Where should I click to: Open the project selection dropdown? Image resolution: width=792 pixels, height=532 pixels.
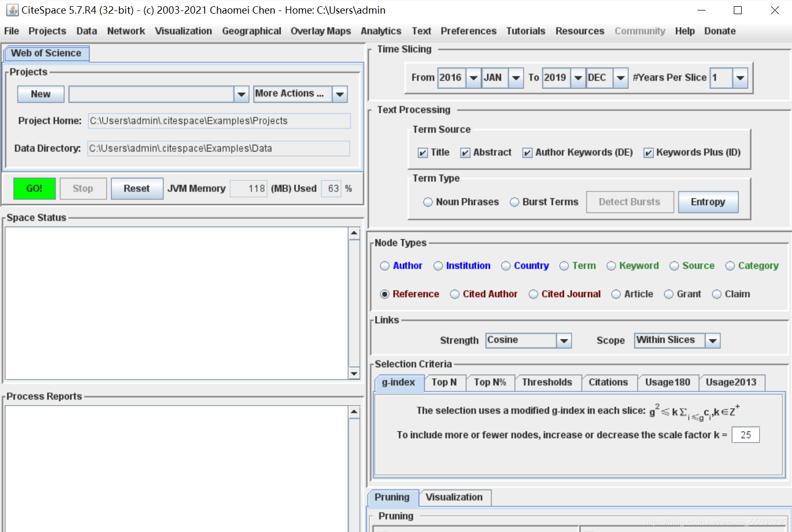point(241,94)
